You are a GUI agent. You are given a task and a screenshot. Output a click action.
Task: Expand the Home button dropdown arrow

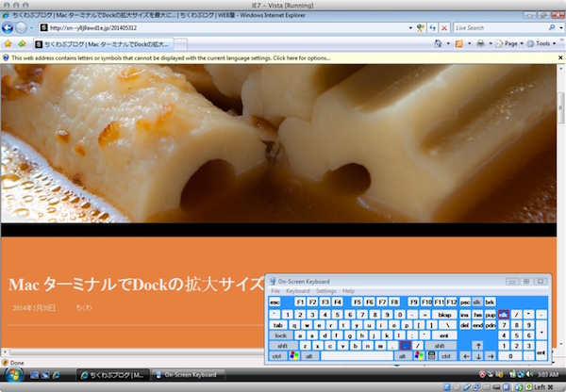point(448,43)
